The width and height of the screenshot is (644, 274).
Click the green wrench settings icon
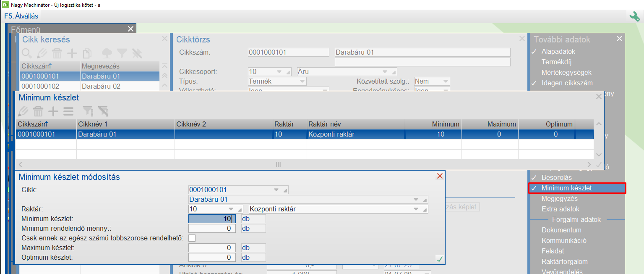pos(634,16)
